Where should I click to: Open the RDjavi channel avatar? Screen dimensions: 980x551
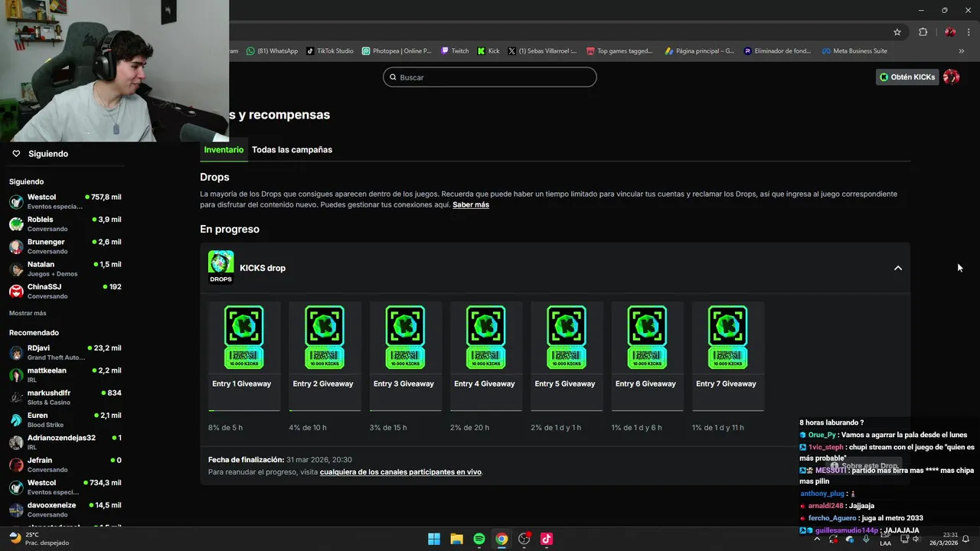click(x=16, y=353)
